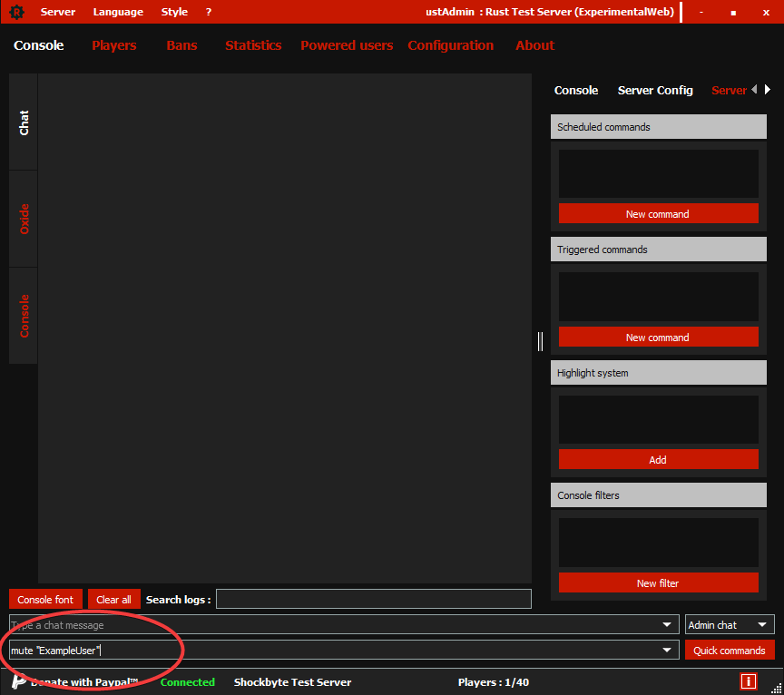Image resolution: width=784 pixels, height=695 pixels.
Task: Switch to the Statistics tab
Action: tap(253, 44)
